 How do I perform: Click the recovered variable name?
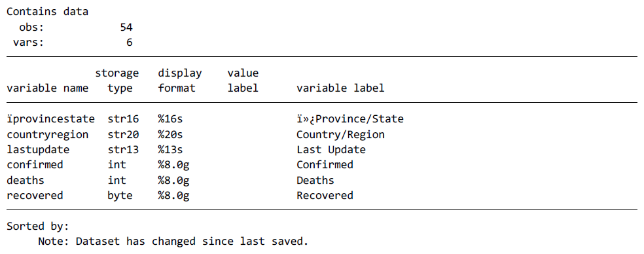point(35,195)
